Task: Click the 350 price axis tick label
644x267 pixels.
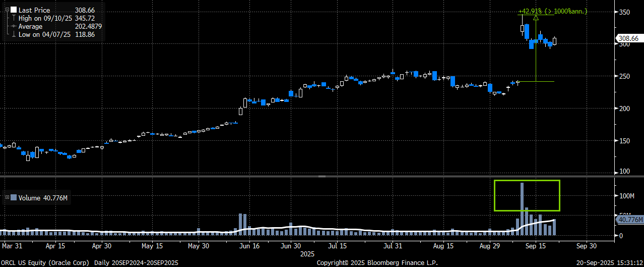Action: [x=625, y=12]
